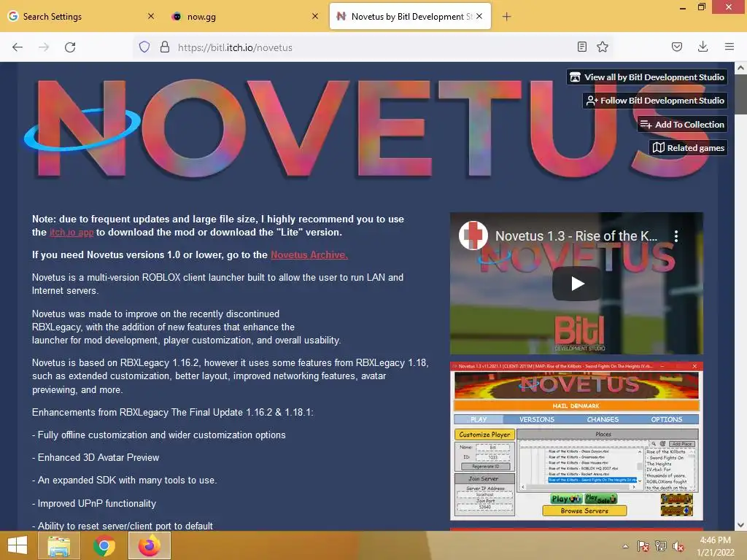Click the network status tray icon
The image size is (747, 560).
click(661, 546)
